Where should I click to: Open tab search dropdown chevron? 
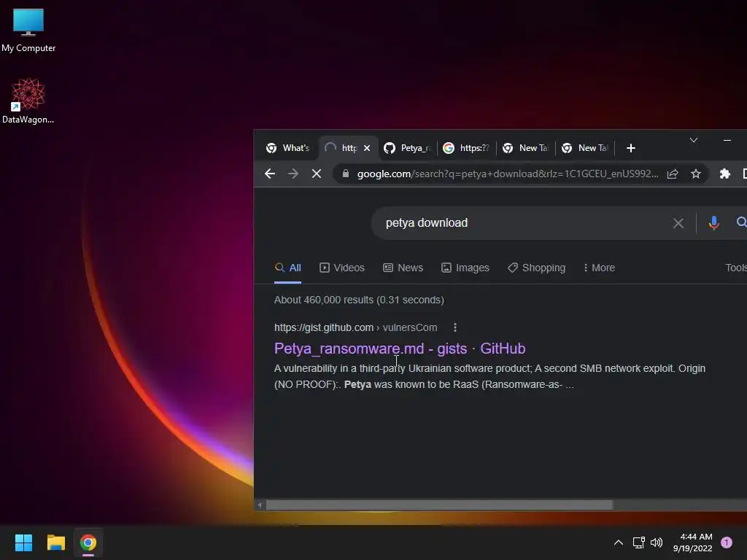click(x=694, y=140)
